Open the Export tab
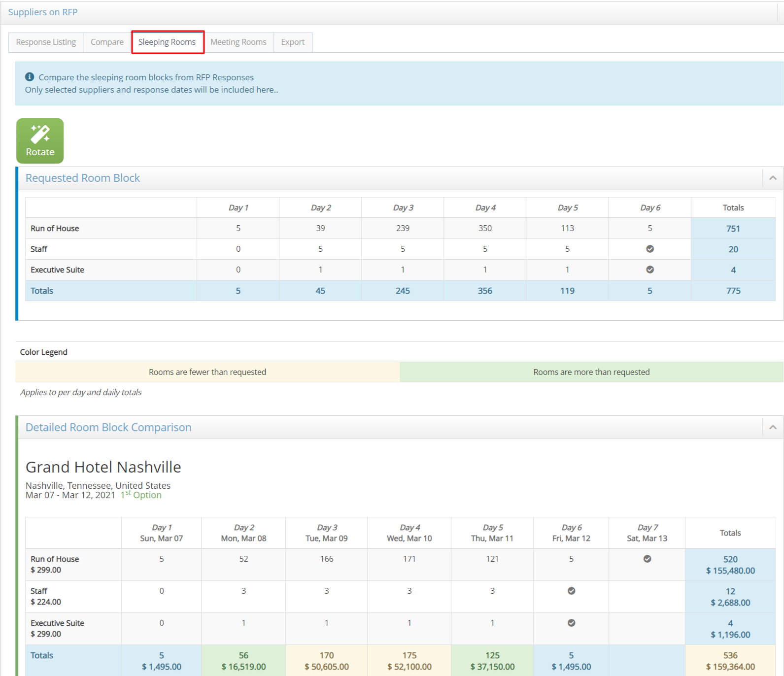 tap(293, 42)
